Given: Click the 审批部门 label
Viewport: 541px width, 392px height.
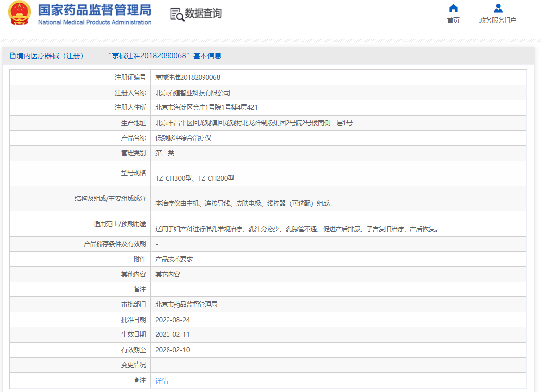Looking at the screenshot, I should (x=134, y=304).
